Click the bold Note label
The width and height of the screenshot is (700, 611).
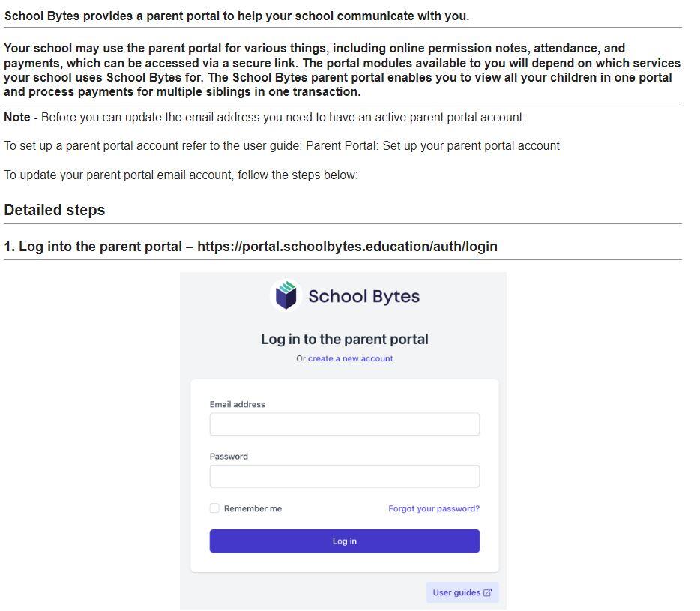click(17, 118)
